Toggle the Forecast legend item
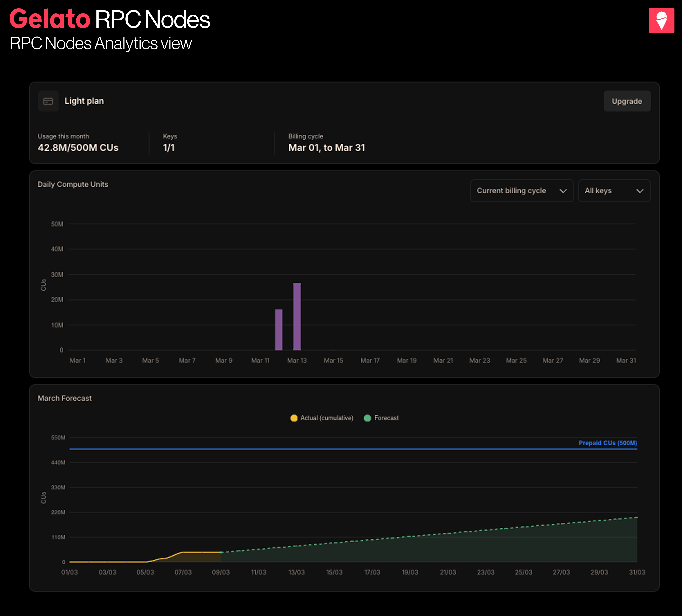 [x=386, y=418]
